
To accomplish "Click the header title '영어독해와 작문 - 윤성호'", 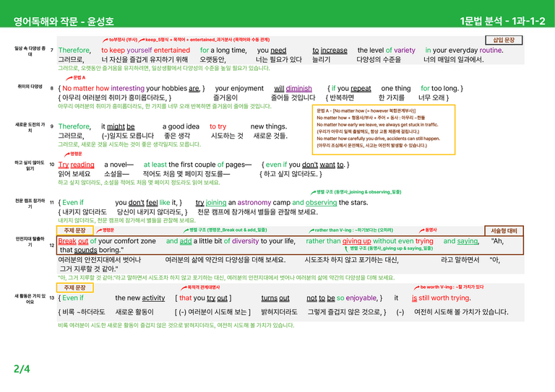I will coord(64,21).
